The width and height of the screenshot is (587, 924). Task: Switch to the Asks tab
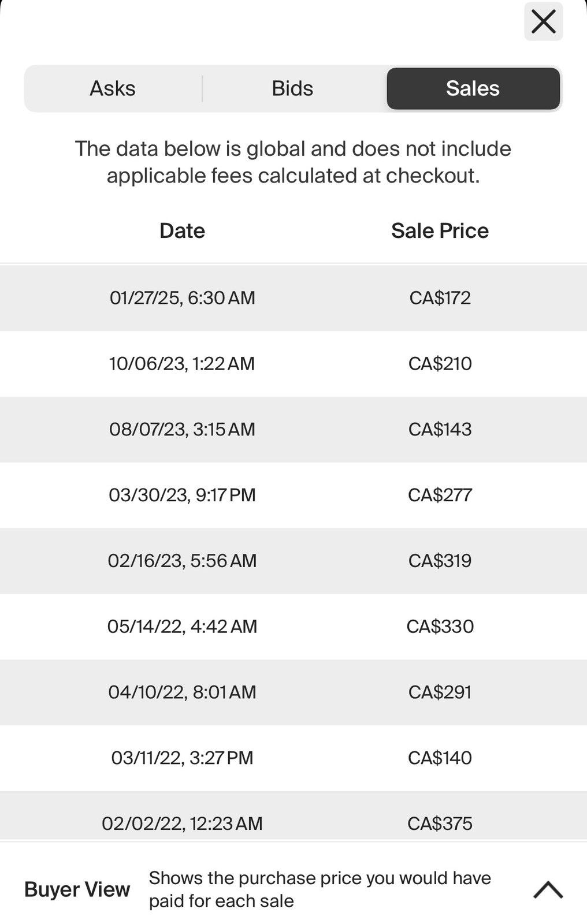(x=113, y=88)
